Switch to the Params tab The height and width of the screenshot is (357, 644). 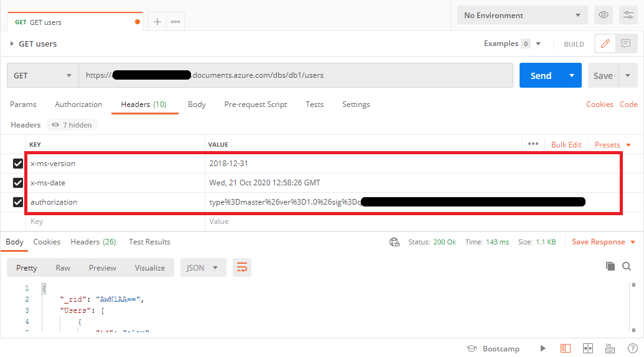(x=23, y=104)
